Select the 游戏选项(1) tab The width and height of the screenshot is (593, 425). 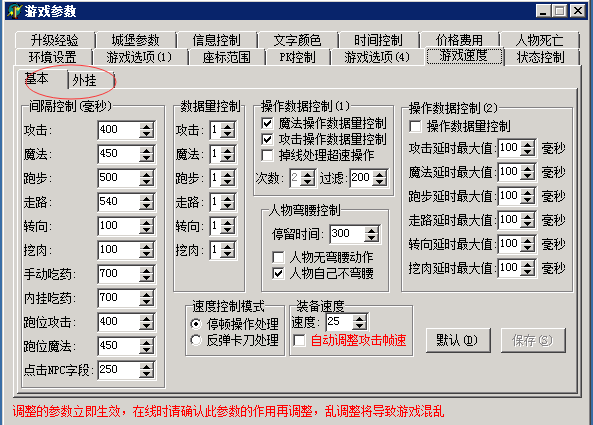point(139,57)
